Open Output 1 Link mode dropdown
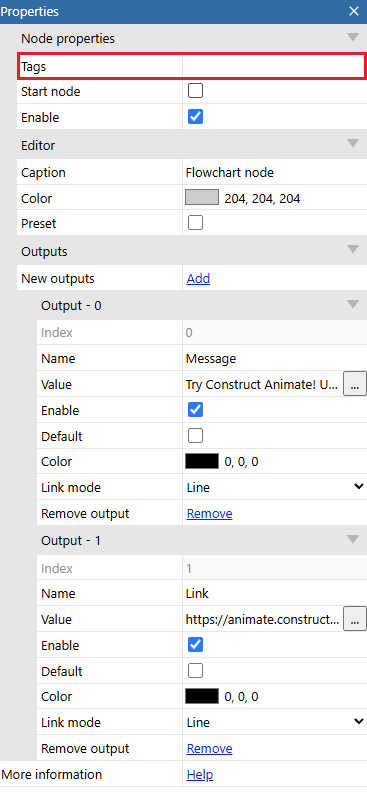The image size is (367, 802). 275,723
